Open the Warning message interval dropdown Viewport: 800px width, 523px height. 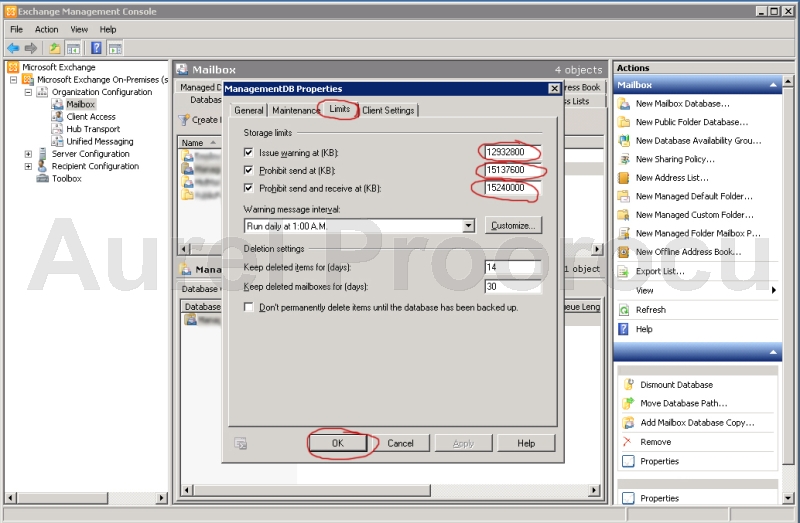point(468,226)
